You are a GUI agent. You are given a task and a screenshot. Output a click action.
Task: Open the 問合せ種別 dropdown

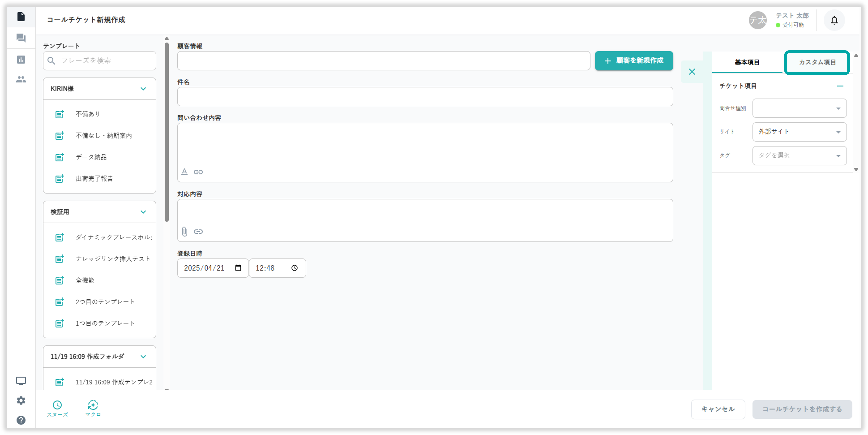coord(799,108)
